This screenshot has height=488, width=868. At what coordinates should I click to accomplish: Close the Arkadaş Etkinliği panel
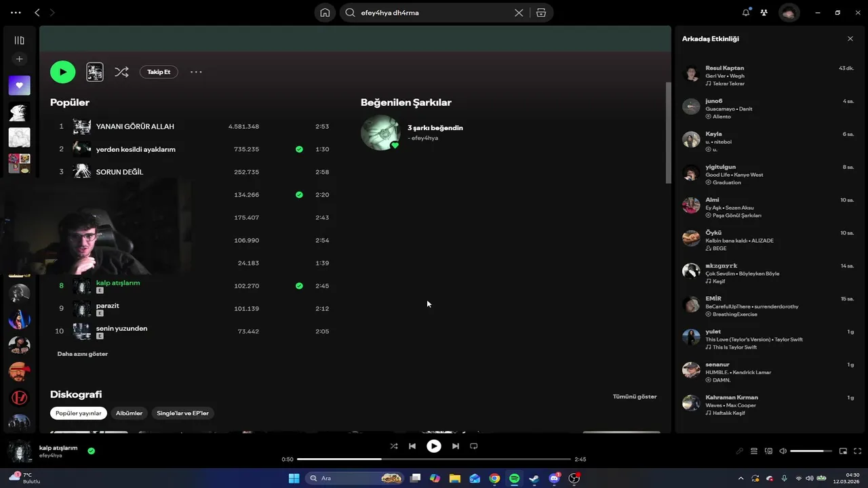(850, 39)
